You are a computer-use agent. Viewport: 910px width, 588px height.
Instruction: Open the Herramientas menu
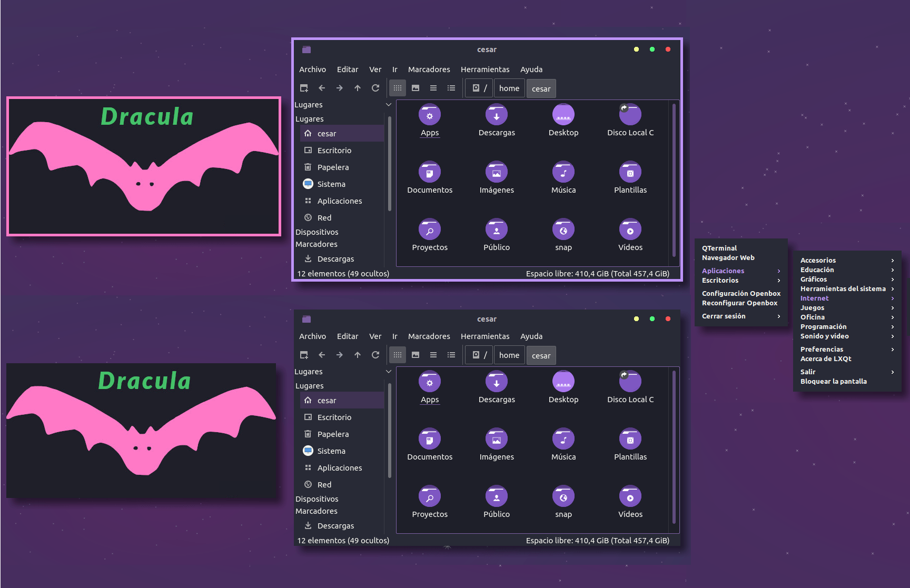484,69
